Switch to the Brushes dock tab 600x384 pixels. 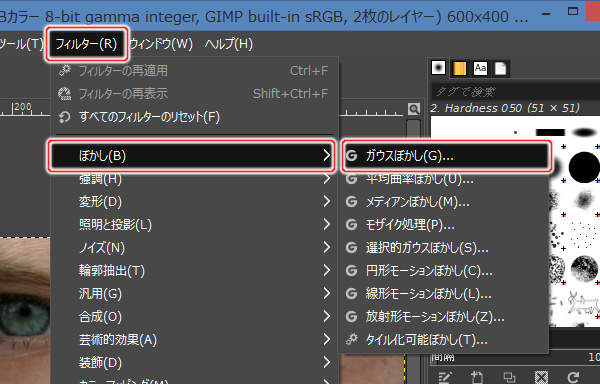click(439, 68)
